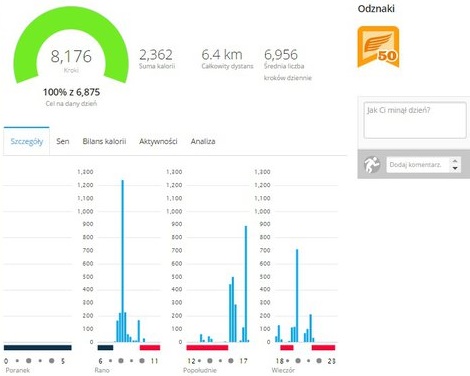Click the running person avatar icon
This screenshot has height=376, width=470.
coord(372,164)
